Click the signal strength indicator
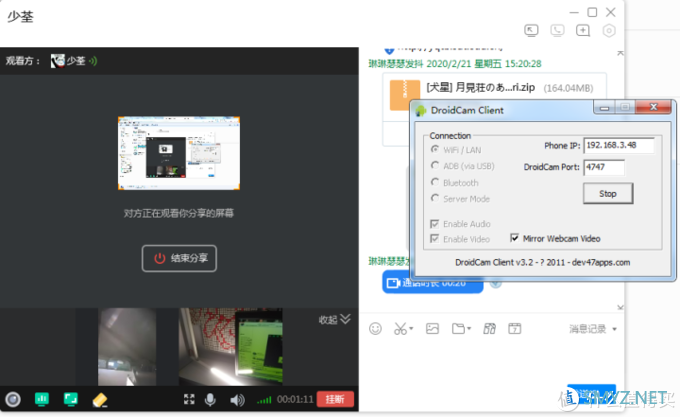 (x=264, y=400)
